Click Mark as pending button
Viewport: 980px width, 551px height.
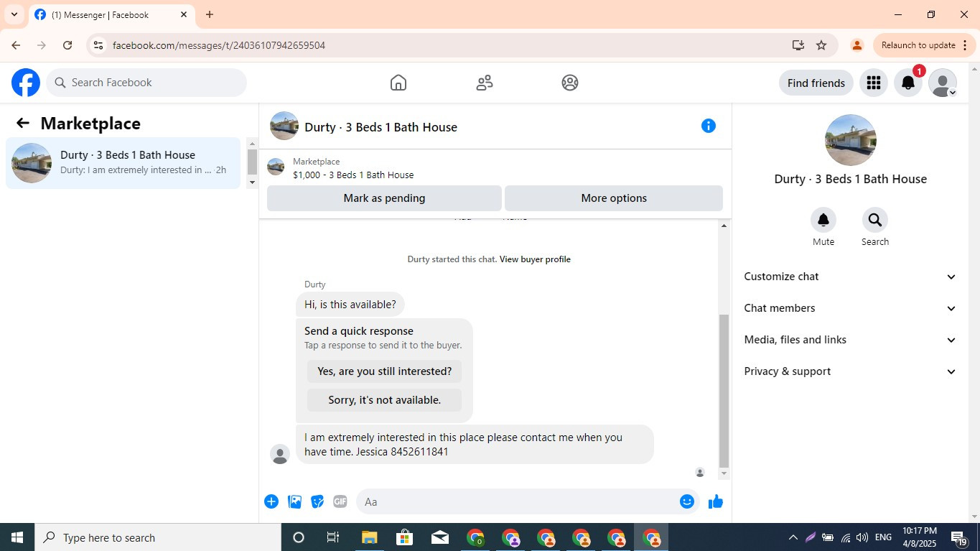384,198
